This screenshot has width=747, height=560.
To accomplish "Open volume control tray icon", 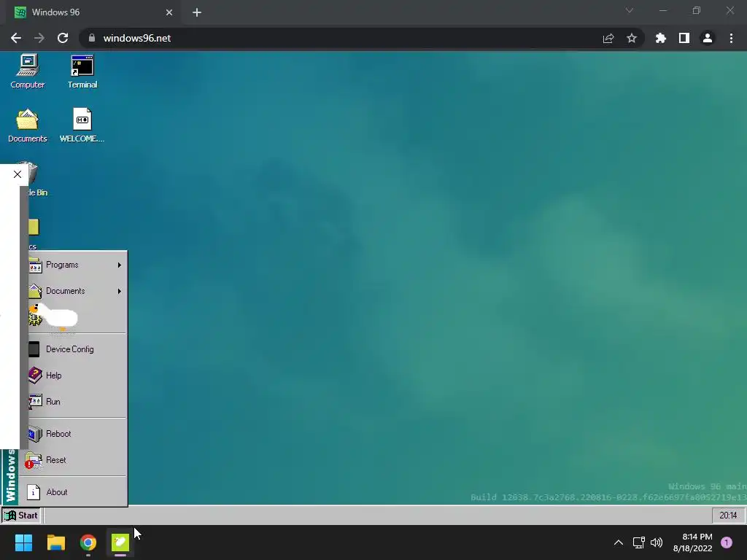I will click(657, 542).
